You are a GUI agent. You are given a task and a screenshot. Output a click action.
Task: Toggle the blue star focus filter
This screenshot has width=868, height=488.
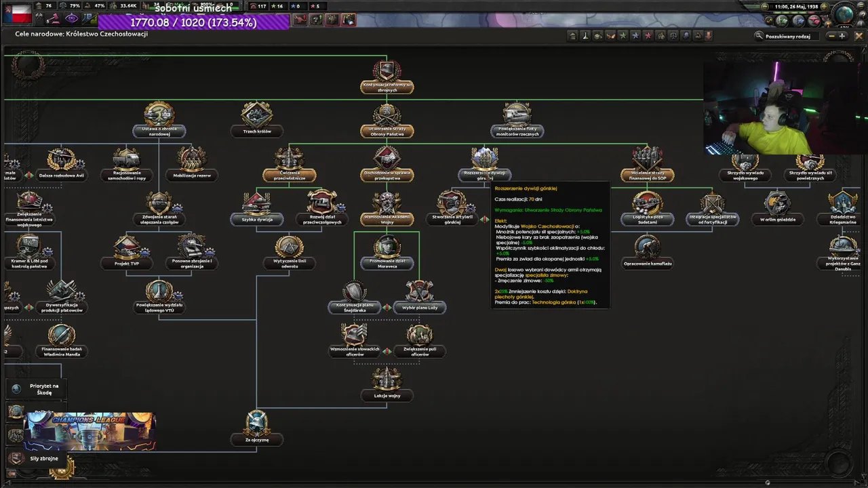[x=635, y=36]
